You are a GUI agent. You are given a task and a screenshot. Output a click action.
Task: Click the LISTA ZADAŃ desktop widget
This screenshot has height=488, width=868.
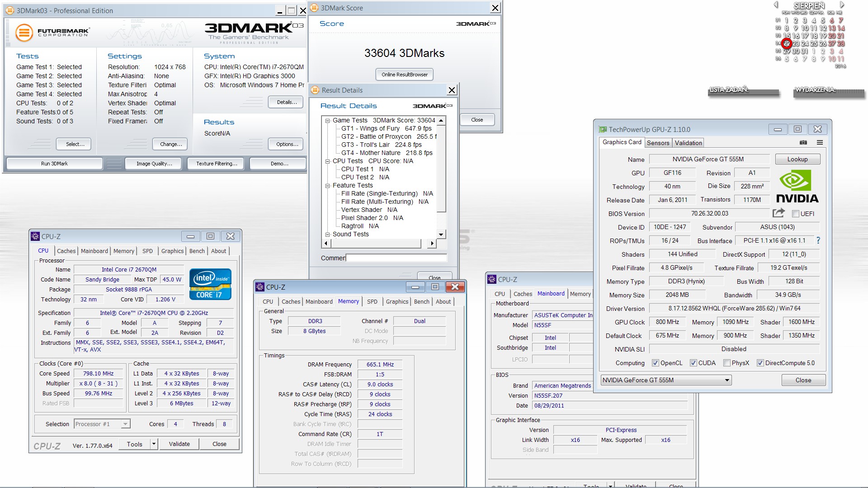click(x=744, y=91)
